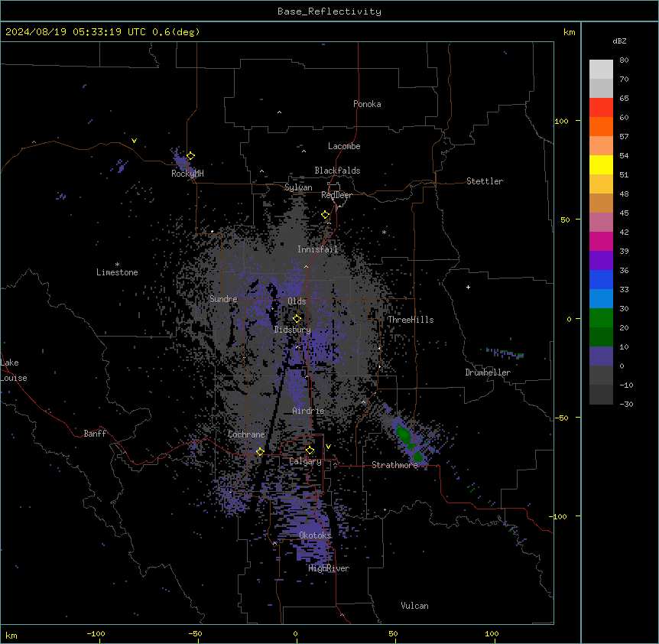Click the white 80 dBZ legend swatch
Image resolution: width=659 pixels, height=644 pixels.
coord(601,69)
